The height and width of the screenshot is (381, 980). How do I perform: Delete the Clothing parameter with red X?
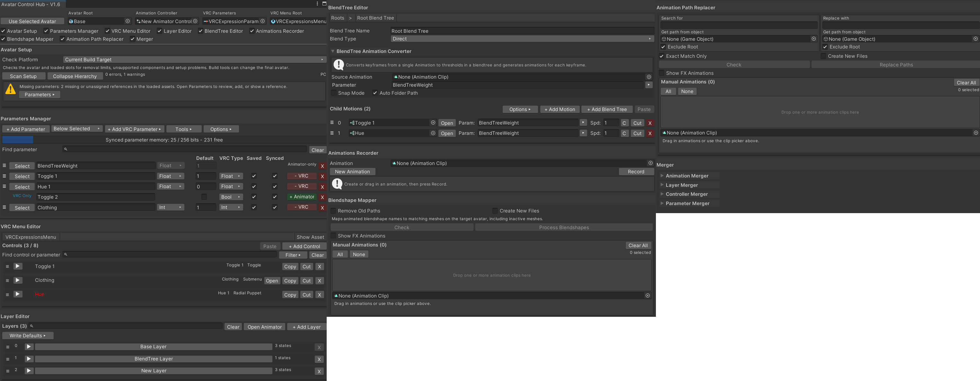[322, 208]
